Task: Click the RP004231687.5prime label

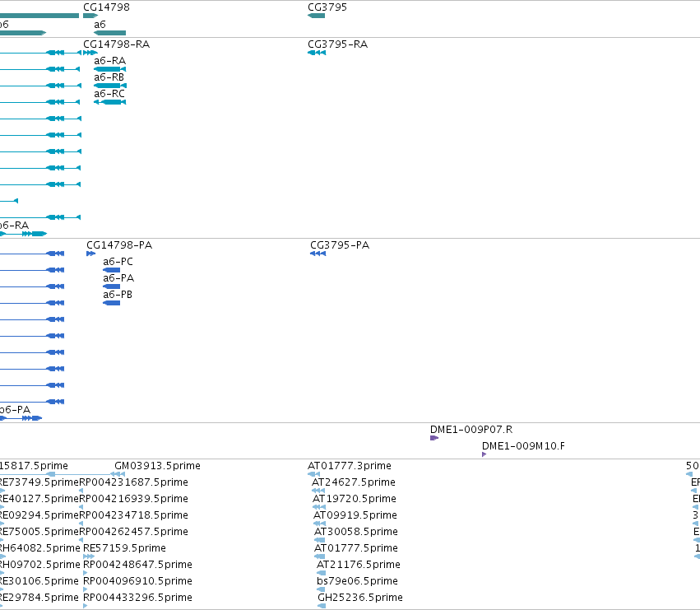Action: pos(133,482)
